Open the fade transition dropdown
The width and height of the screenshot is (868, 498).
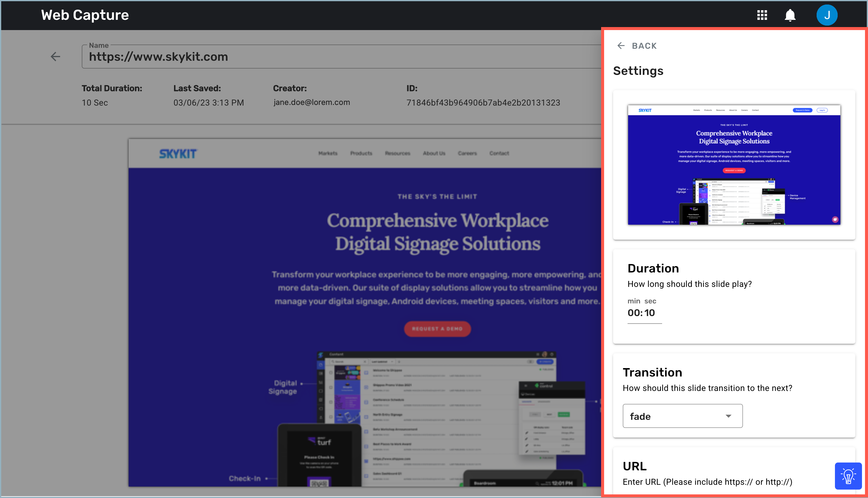[683, 416]
